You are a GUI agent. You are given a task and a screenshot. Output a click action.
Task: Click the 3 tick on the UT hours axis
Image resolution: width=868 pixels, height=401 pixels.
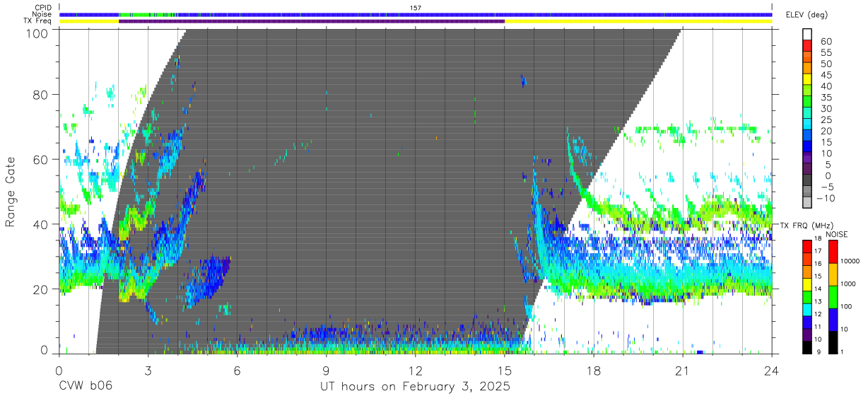point(148,370)
